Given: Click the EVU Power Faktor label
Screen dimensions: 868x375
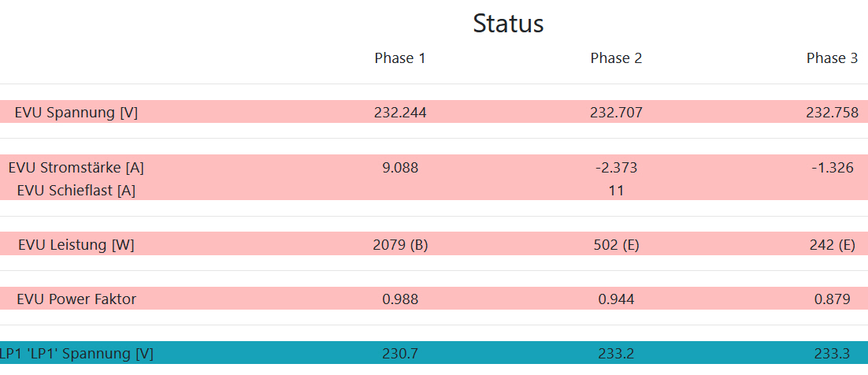Looking at the screenshot, I should point(76,299).
